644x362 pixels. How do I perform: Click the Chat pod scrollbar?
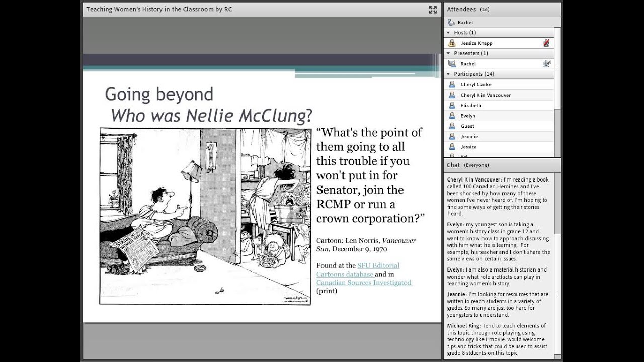pyautogui.click(x=557, y=265)
